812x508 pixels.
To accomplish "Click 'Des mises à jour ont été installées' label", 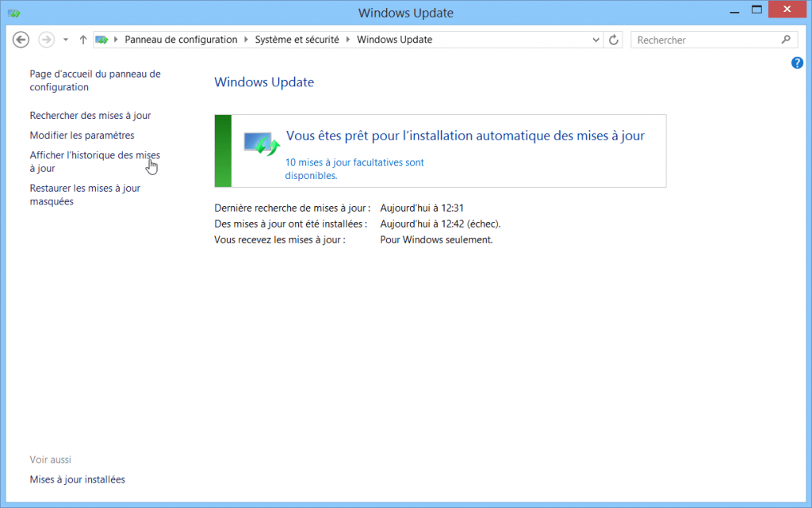I will pos(290,224).
